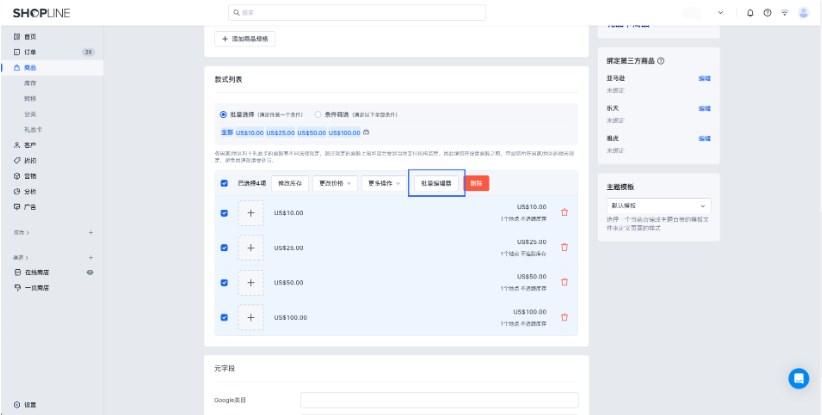Image resolution: width=822 pixels, height=415 pixels.
Task: Uncheck the US$50.00 variant checkbox
Action: pos(224,282)
